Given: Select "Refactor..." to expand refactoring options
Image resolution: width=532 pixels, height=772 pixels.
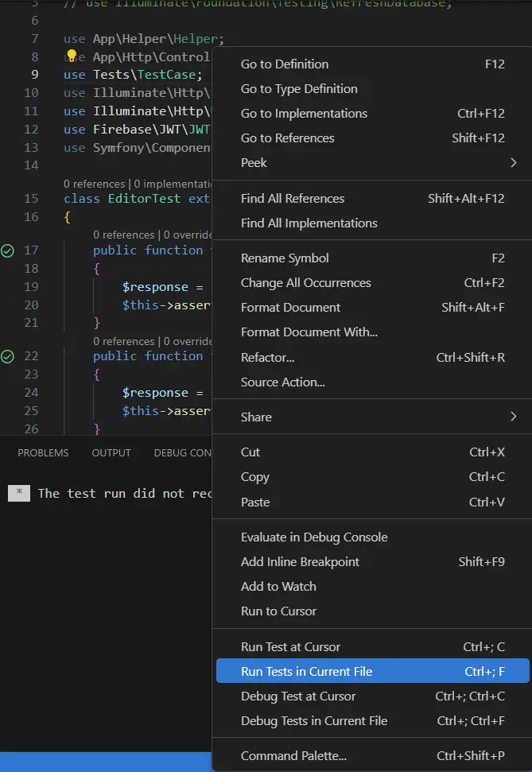Looking at the screenshot, I should (268, 357).
